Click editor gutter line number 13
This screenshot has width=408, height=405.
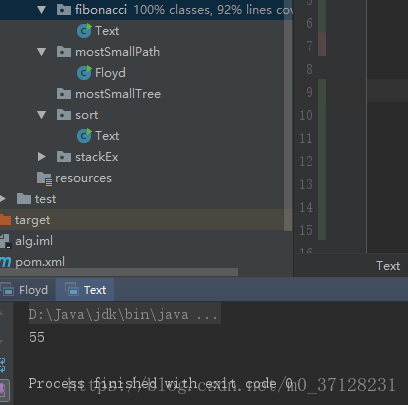306,184
